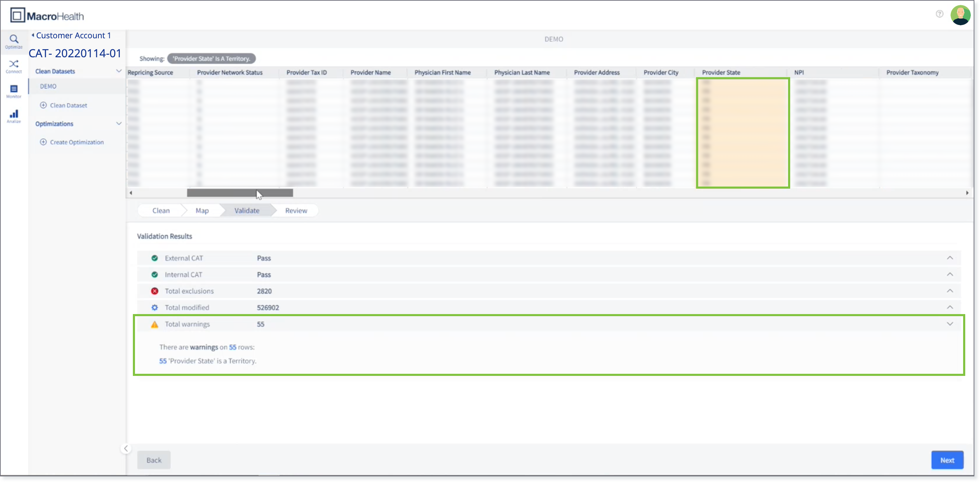The height and width of the screenshot is (482, 980).
Task: Open Clean Dataset link
Action: click(x=69, y=105)
